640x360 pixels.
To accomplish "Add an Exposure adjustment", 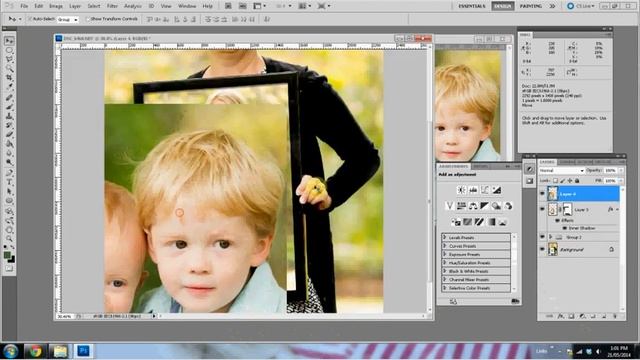I will [x=497, y=190].
